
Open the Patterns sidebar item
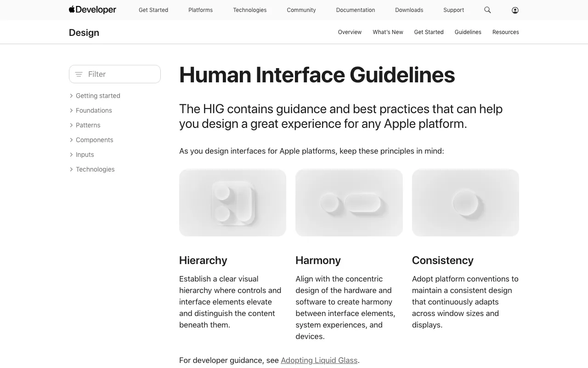coord(88,125)
